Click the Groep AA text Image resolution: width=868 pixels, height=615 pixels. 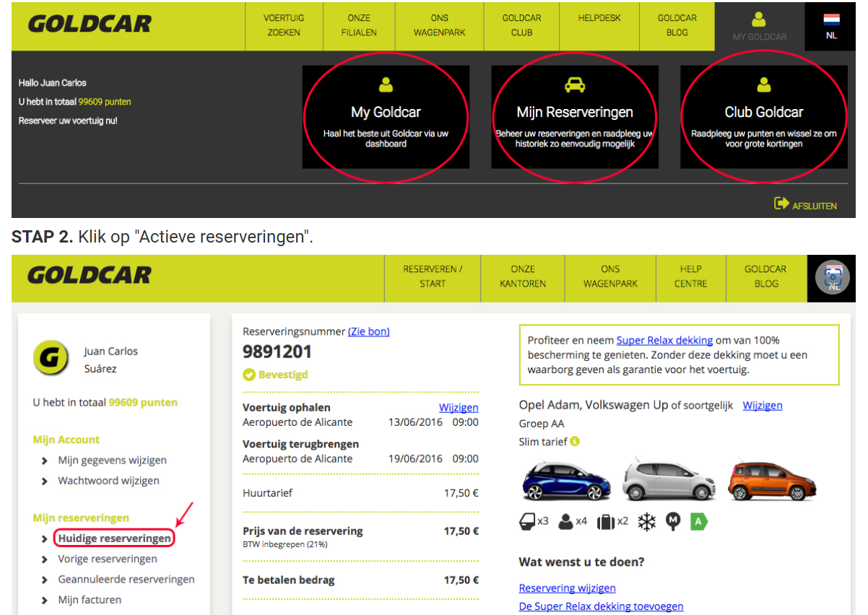[x=542, y=424]
